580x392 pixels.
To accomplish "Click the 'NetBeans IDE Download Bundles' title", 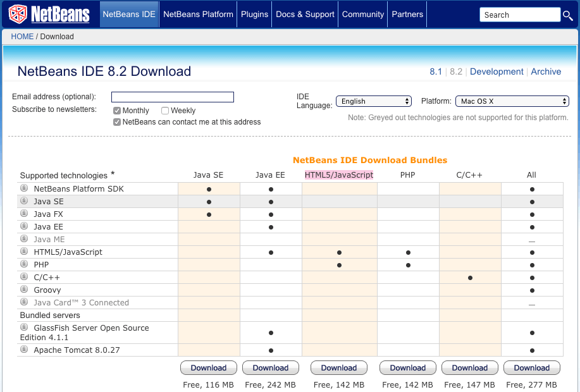I will pos(370,160).
